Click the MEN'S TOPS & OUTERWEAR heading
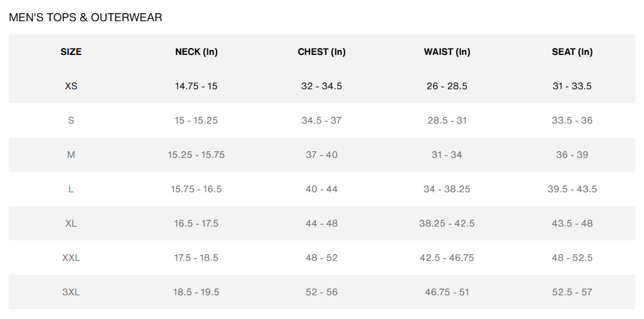This screenshot has height=319, width=644. 85,17
